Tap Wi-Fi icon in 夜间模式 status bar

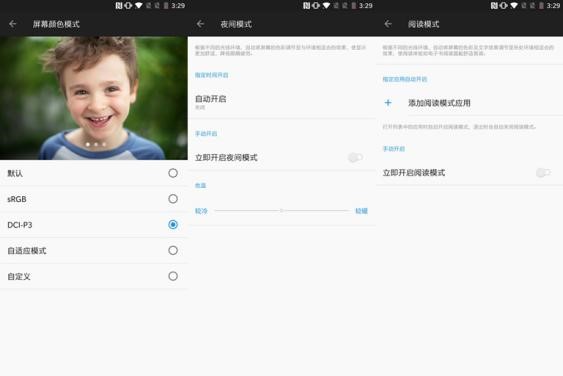click(326, 5)
